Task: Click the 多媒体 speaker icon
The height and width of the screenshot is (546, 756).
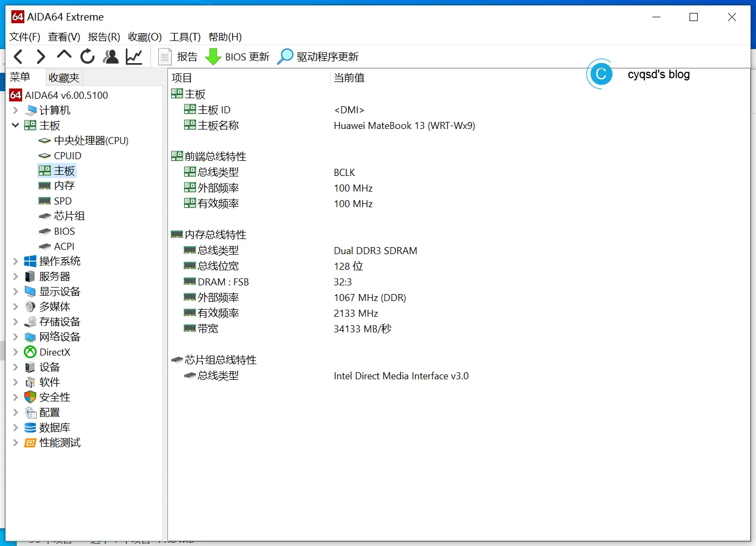Action: point(30,306)
